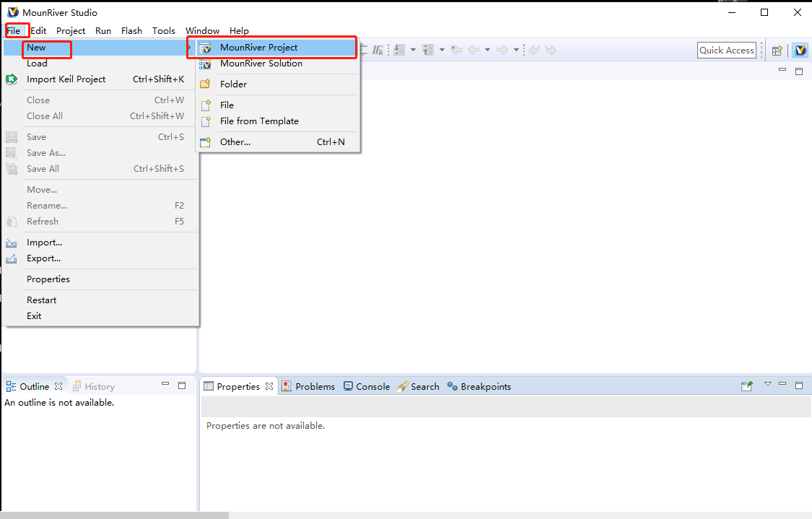Choose Exit from the File menu
812x519 pixels.
(100, 316)
